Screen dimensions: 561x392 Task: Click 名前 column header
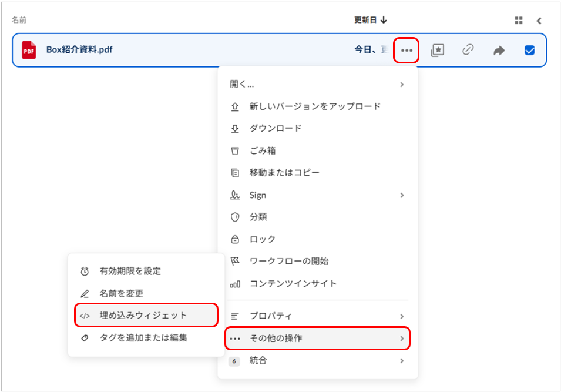tap(19, 20)
